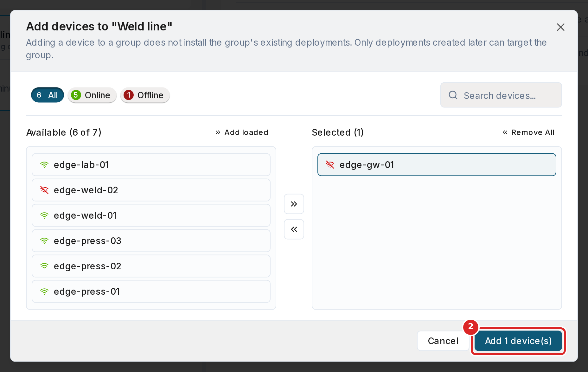
Task: Click online wifi icon of edge-press-03
Action: click(44, 241)
